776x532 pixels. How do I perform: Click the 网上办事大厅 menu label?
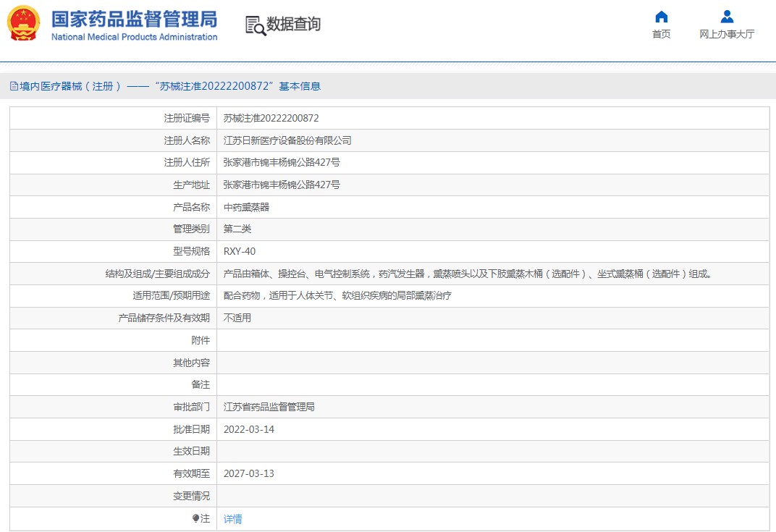pos(727,34)
